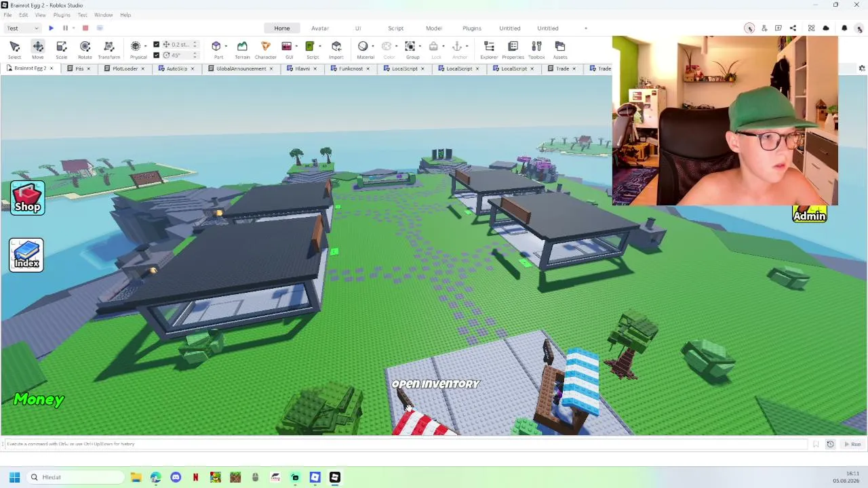This screenshot has height=488, width=868.
Task: Click the in-game Index button
Action: point(26,255)
